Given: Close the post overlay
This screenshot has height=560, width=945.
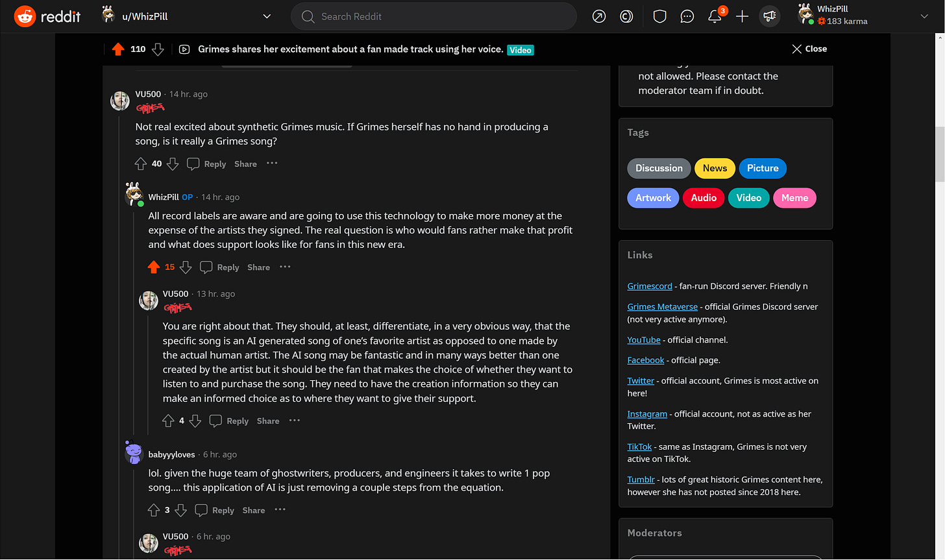Looking at the screenshot, I should 809,49.
